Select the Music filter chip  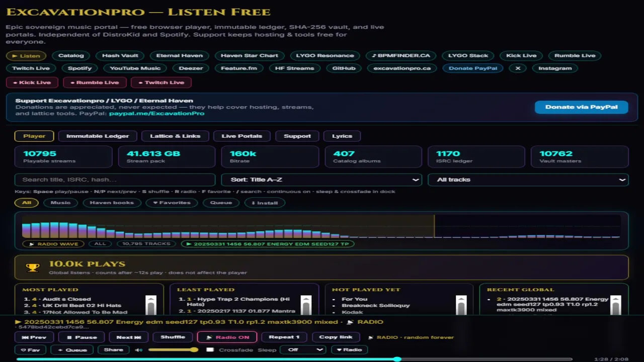tap(60, 203)
